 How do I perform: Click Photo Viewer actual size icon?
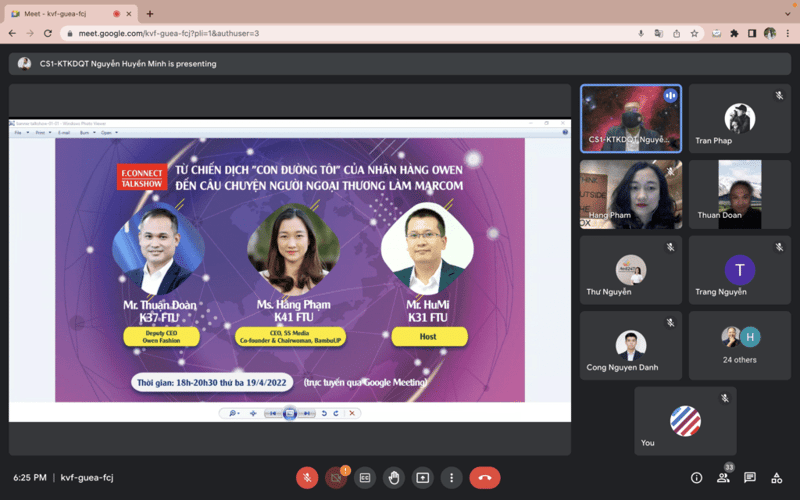pyautogui.click(x=253, y=413)
